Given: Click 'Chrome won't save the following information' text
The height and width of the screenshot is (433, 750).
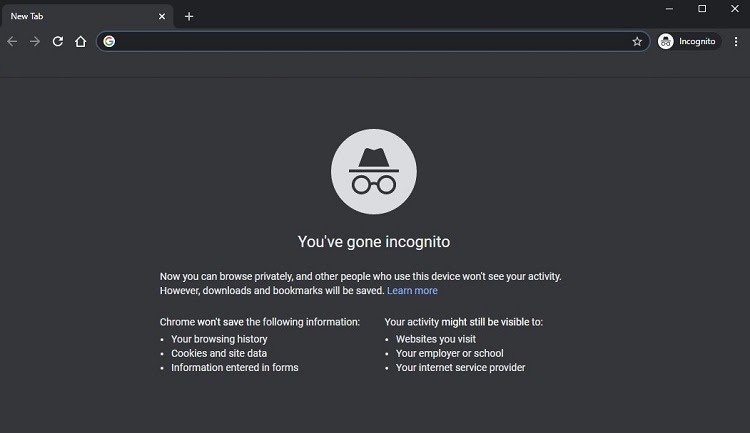Looking at the screenshot, I should click(260, 322).
